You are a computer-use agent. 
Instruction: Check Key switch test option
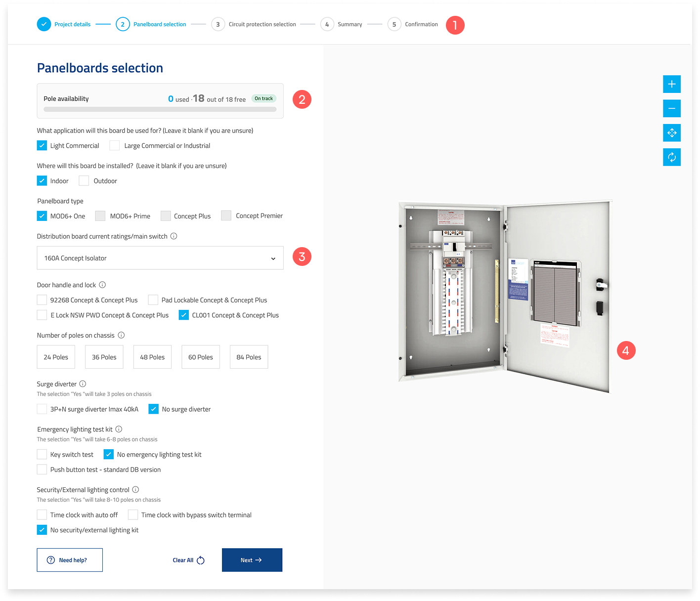(42, 454)
